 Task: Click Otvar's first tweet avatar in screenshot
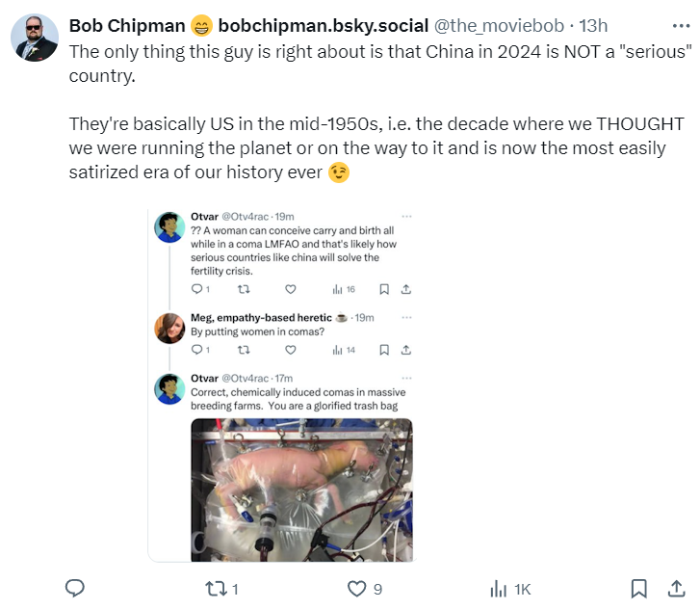[169, 227]
